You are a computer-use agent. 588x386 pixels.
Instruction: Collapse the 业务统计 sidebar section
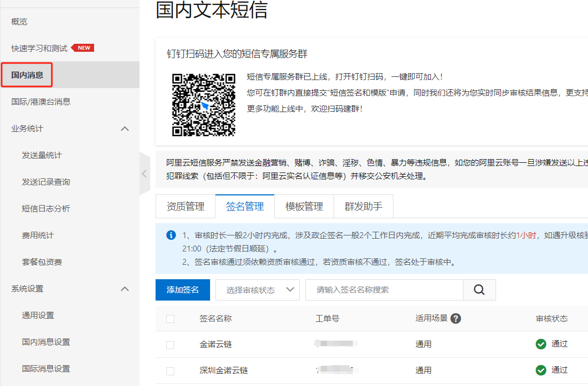[x=125, y=129]
